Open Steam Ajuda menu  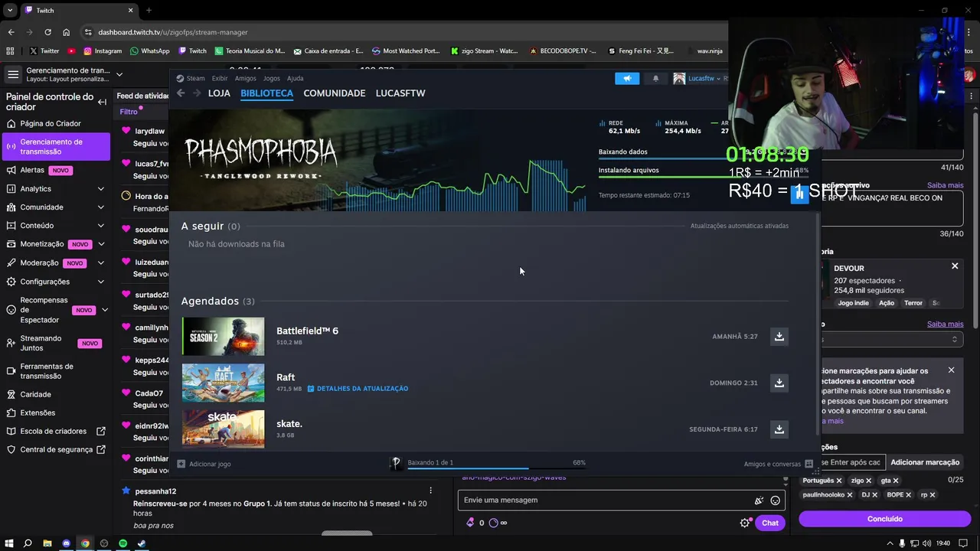295,78
